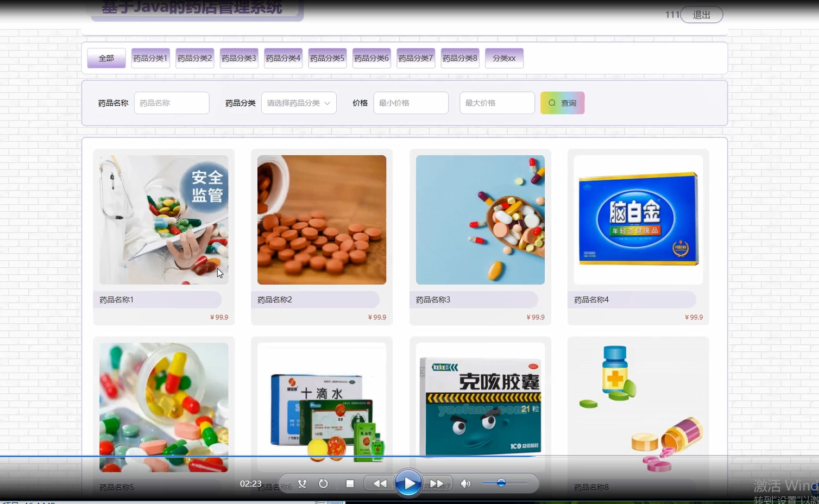Select the 分类xx tab
This screenshot has width=819, height=504.
pyautogui.click(x=505, y=58)
